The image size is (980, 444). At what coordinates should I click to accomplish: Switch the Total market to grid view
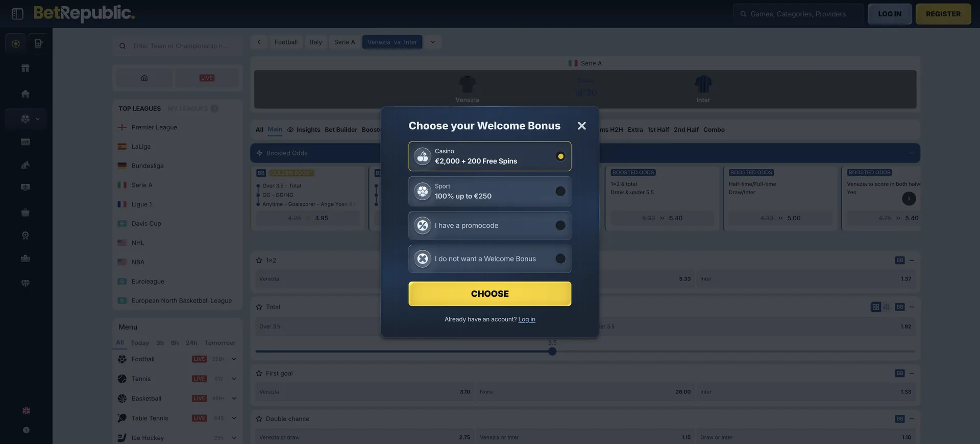pos(876,307)
